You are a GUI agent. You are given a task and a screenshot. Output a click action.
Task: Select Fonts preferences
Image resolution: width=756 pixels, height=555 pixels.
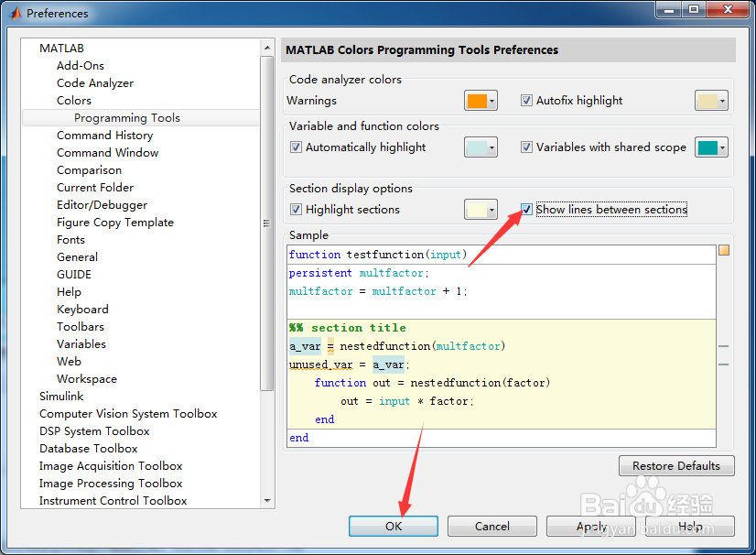click(x=70, y=239)
